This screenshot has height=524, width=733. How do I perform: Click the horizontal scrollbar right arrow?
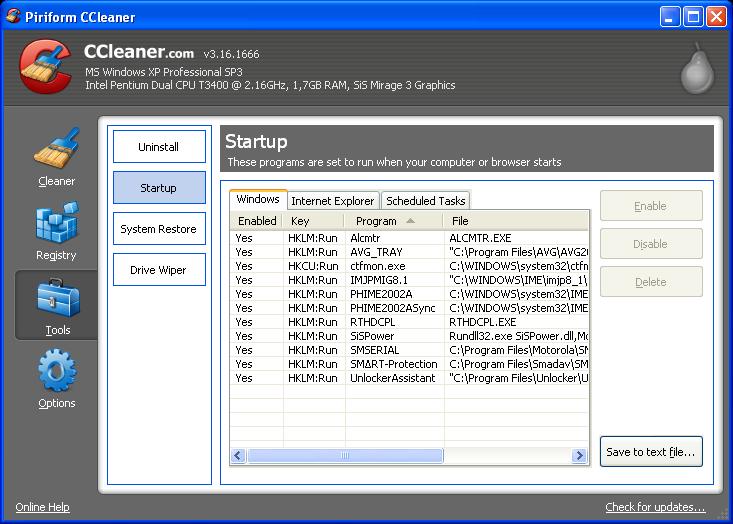579,455
